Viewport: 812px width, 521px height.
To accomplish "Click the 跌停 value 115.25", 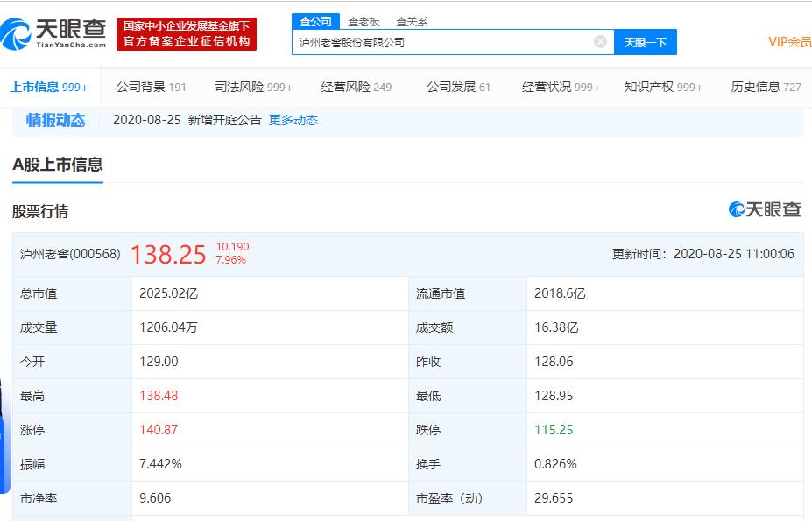I will (554, 430).
